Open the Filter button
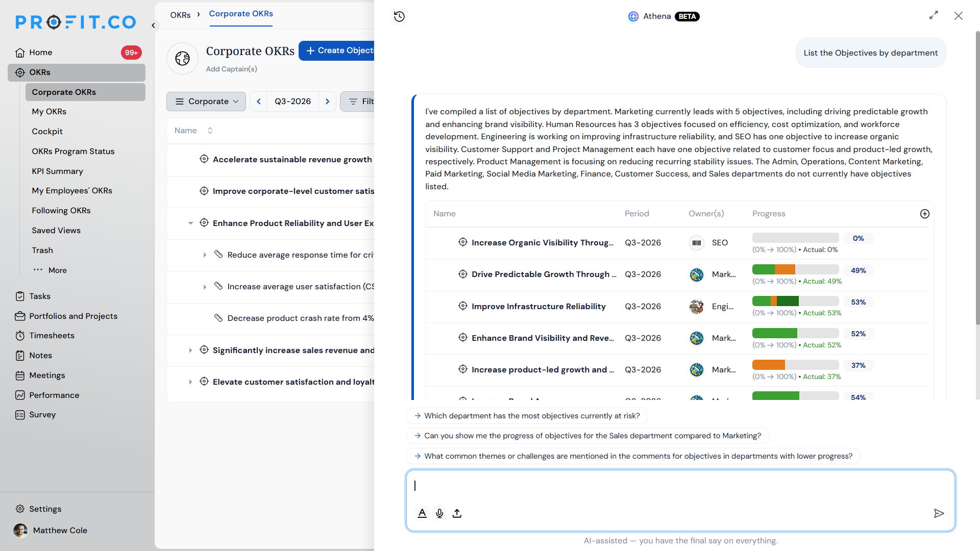Viewport: 980px width, 551px height. tap(357, 102)
